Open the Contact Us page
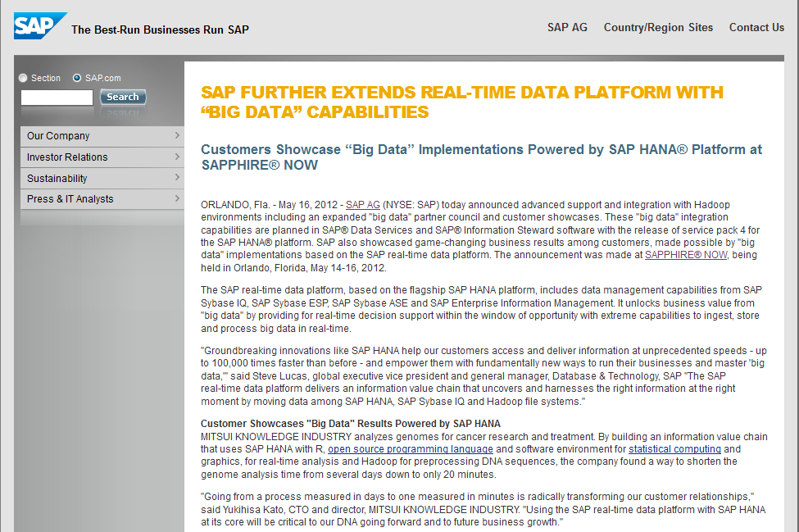 point(756,28)
